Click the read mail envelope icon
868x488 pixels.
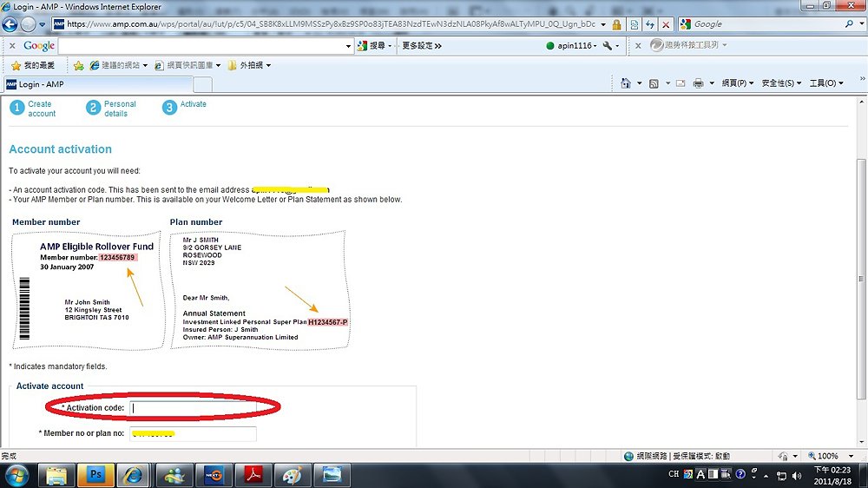[681, 83]
